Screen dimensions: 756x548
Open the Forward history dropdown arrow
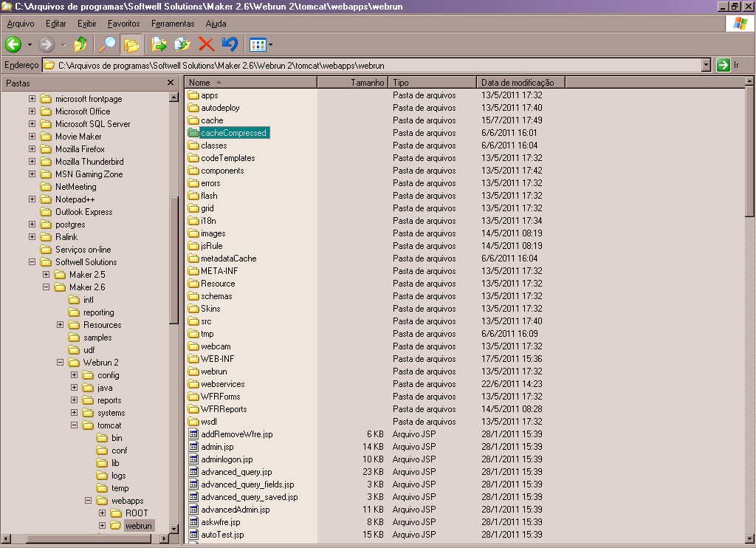point(63,45)
